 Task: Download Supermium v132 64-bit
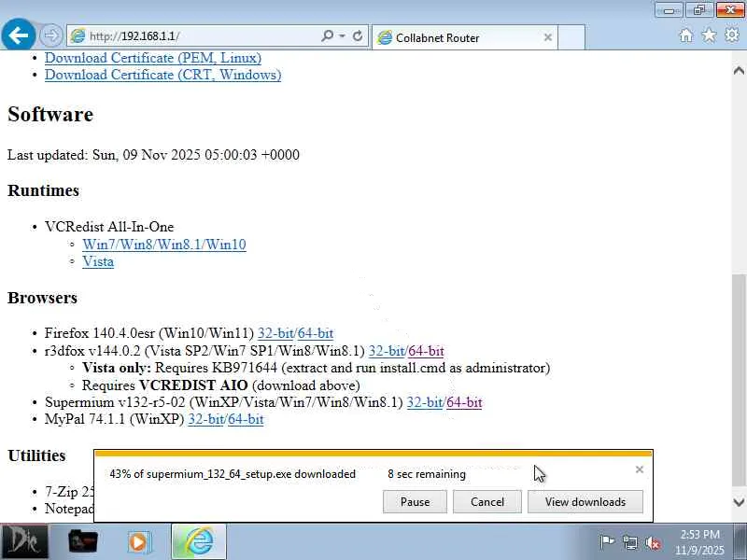[x=464, y=402]
